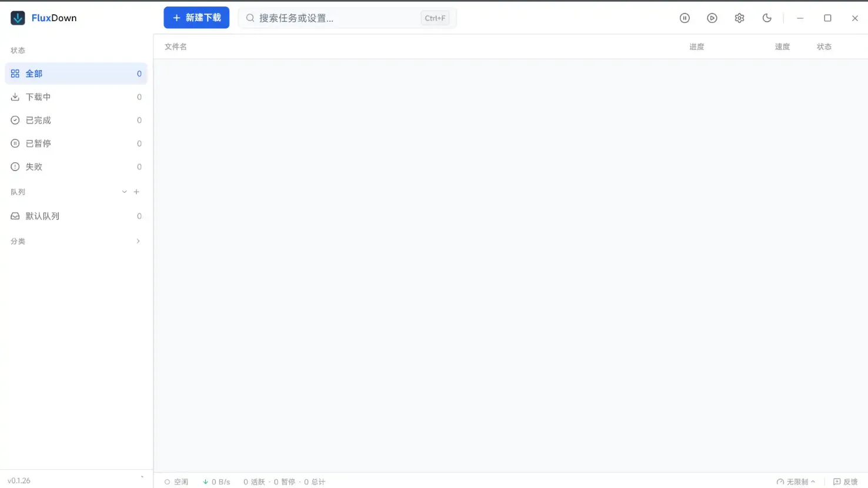Click the 已完成 completed checkmark icon

15,120
